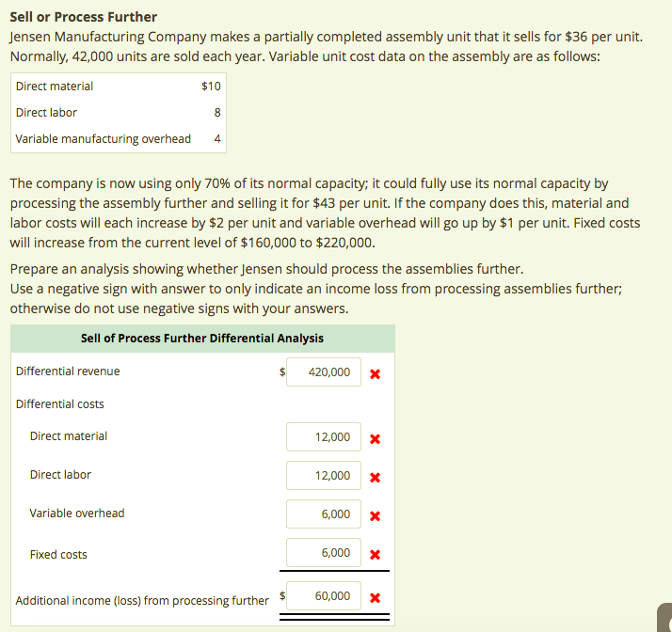The image size is (672, 632).
Task: Click the Direct material answer field in the analysis
Action: (324, 437)
